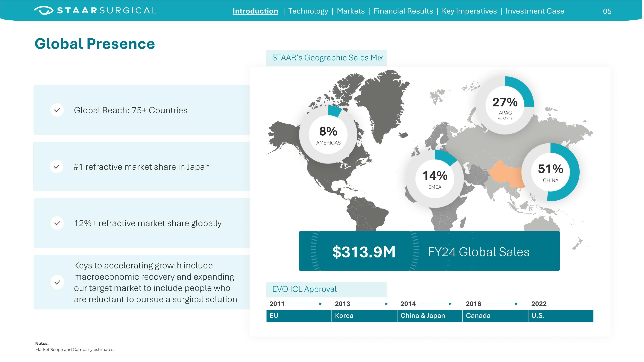This screenshot has height=362, width=644.
Task: Click checkmark icon beside #1 refractive market share in Japan
Action: tap(56, 167)
